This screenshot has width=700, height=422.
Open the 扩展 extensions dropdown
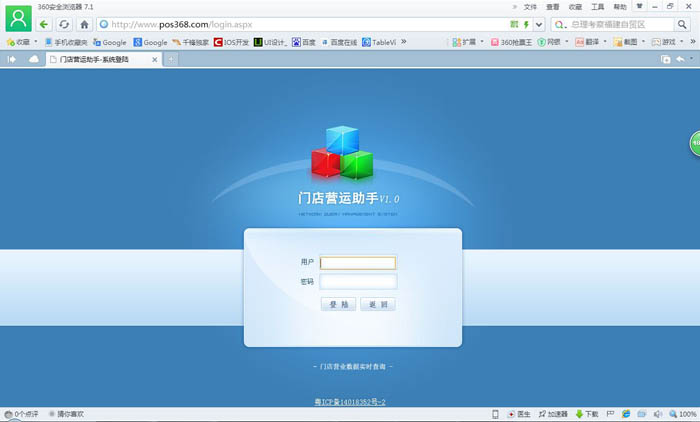pyautogui.click(x=464, y=42)
